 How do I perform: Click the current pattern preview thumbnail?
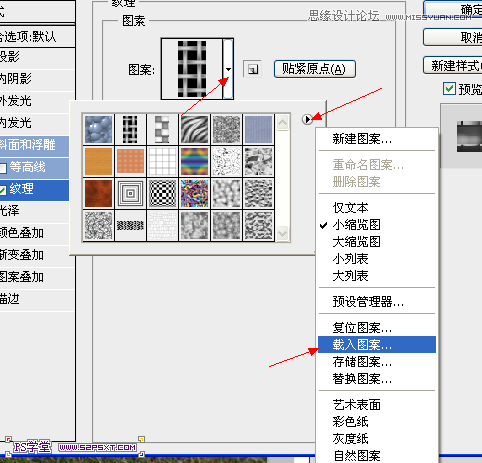(192, 69)
